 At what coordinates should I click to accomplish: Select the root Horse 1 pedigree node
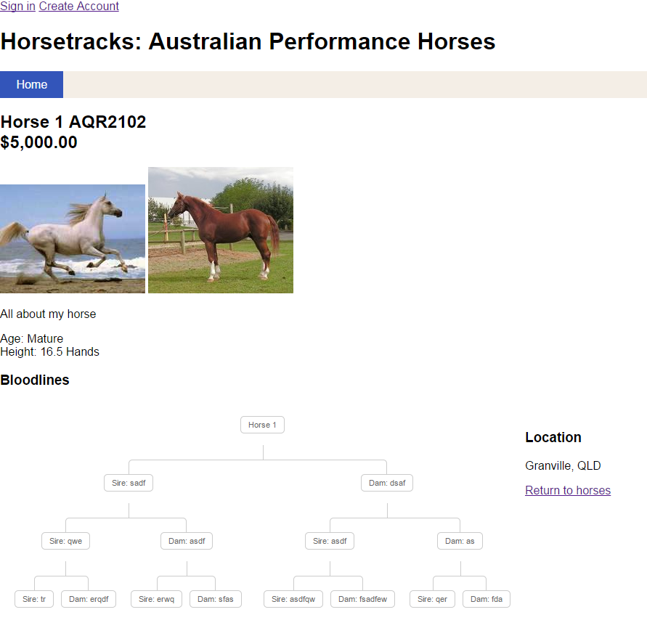click(x=262, y=425)
